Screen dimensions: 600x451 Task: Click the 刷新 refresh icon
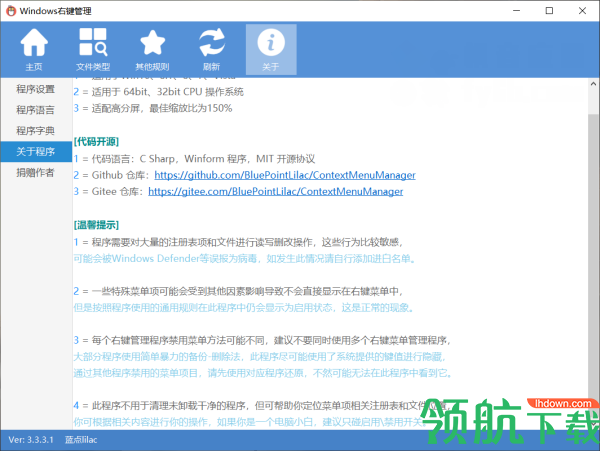click(212, 50)
